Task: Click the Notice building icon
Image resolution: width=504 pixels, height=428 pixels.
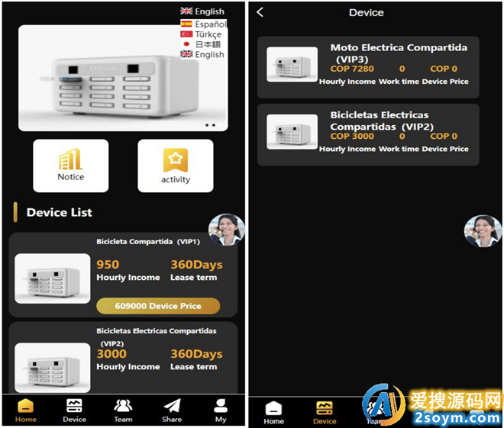Action: 71,159
